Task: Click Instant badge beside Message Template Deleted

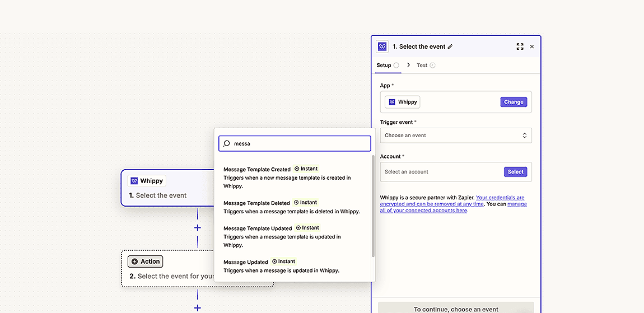Action: (x=306, y=203)
